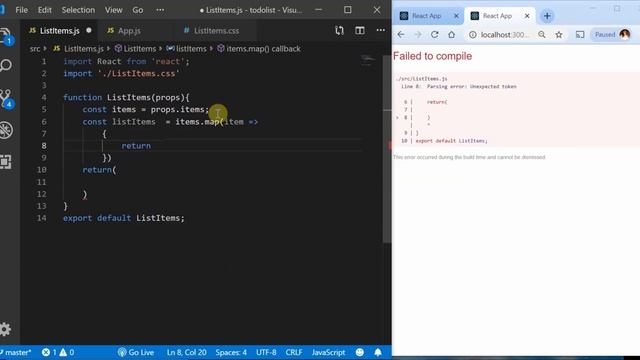The width and height of the screenshot is (640, 360).
Task: Click the master branch in status bar
Action: 16,352
